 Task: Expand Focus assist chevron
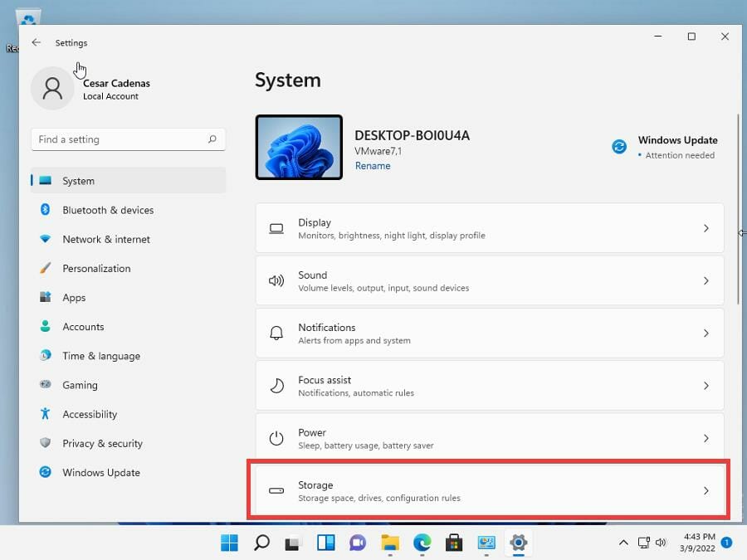pyautogui.click(x=706, y=386)
